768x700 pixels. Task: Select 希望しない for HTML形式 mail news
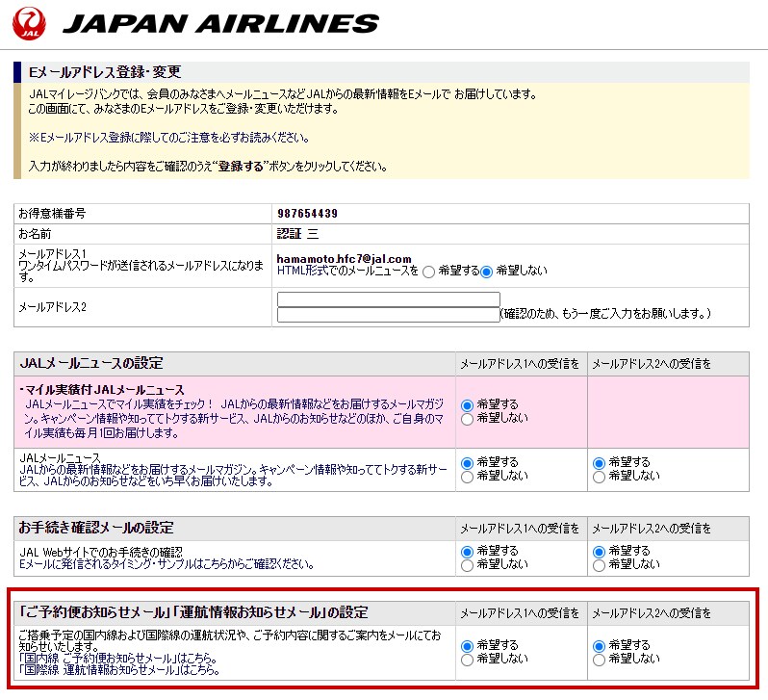point(487,272)
